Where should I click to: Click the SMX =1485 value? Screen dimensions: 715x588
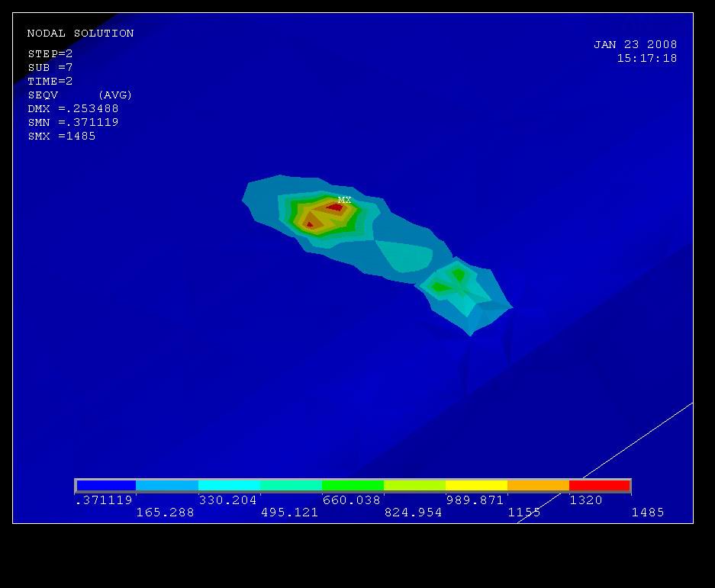tap(62, 136)
